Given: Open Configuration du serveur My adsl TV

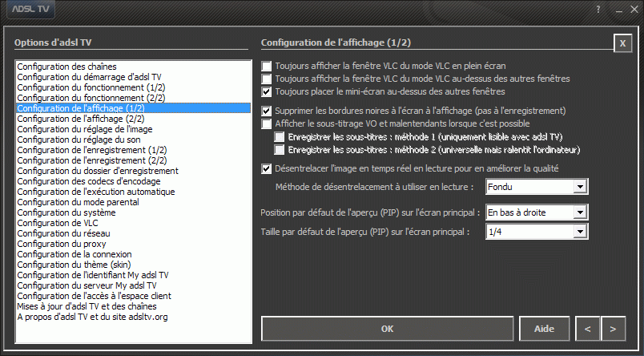Looking at the screenshot, I should click(x=134, y=285).
